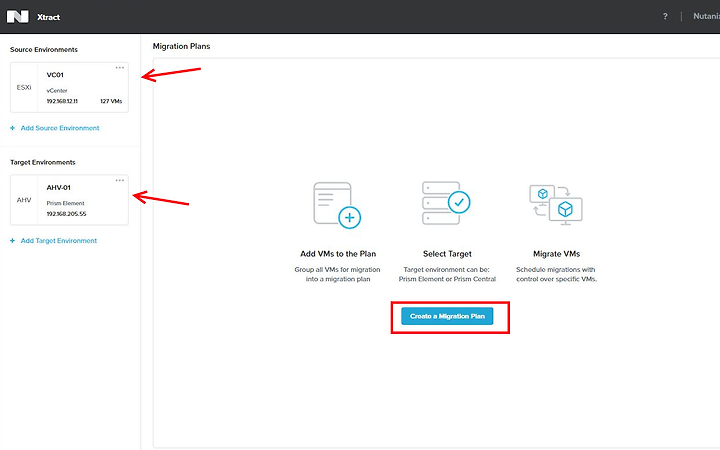Click the ESXi label on VC01 card
Image resolution: width=720 pixels, height=450 pixels.
click(24, 87)
